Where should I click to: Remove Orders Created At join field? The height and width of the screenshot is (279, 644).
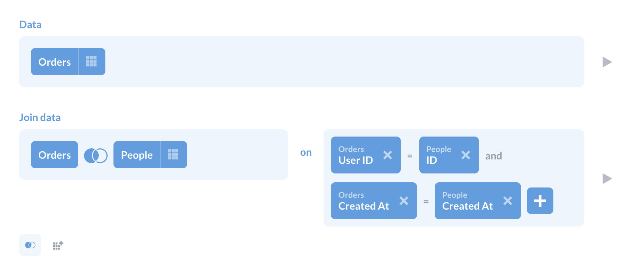pyautogui.click(x=404, y=201)
